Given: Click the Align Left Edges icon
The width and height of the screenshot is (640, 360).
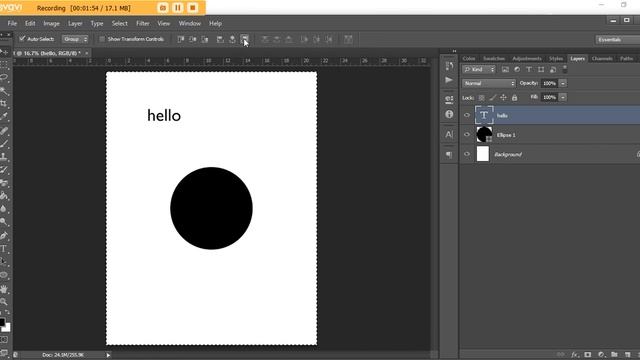Looking at the screenshot, I should pos(220,39).
